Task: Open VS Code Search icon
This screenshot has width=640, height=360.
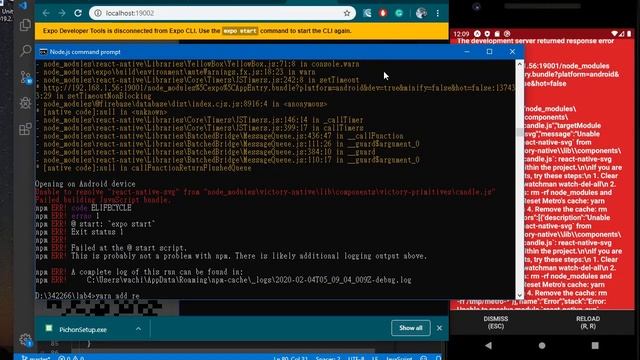Action: [x=25, y=51]
